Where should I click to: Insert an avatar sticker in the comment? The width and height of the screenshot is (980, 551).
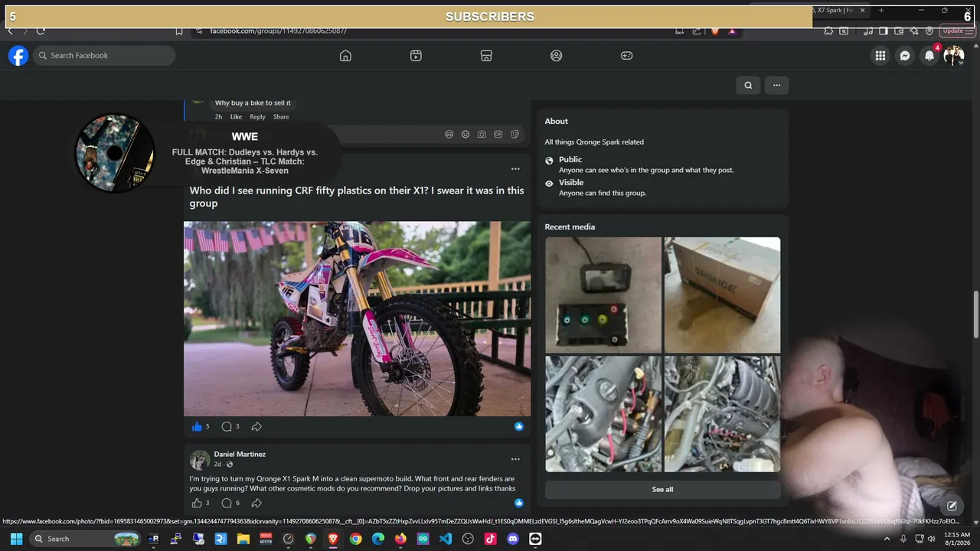coord(449,134)
